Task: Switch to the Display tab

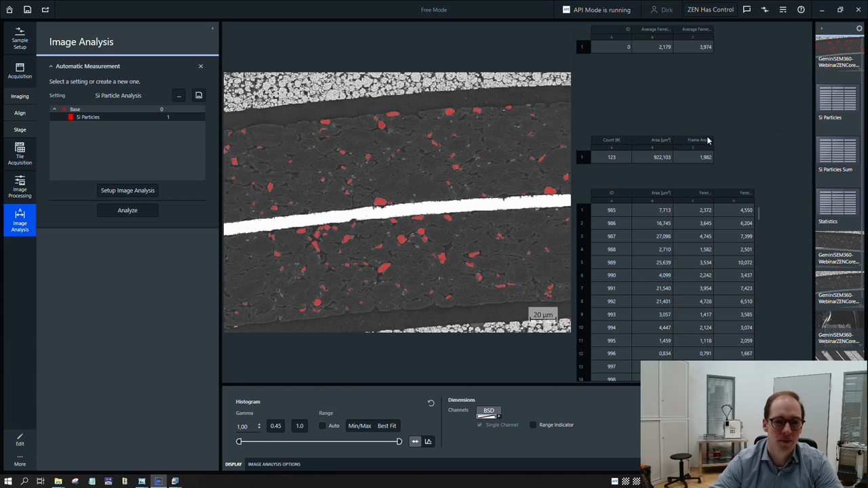Action: coord(233,464)
